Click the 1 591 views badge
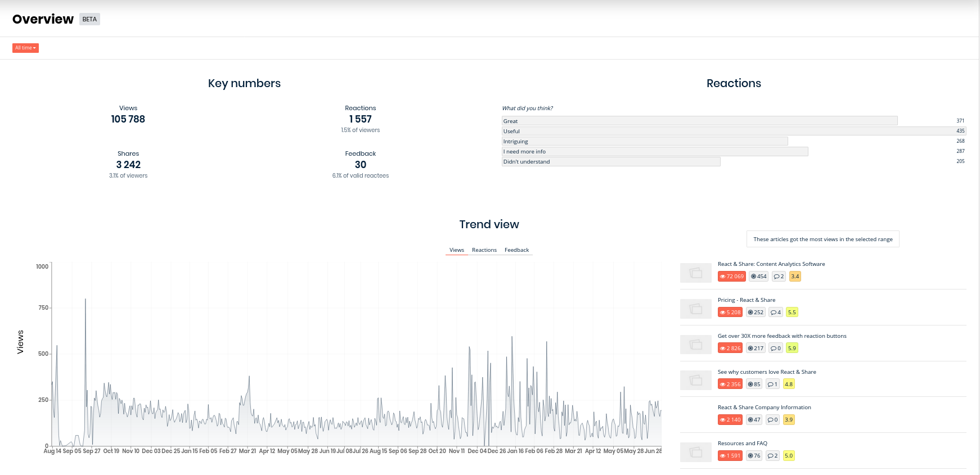This screenshot has width=980, height=475. 730,456
